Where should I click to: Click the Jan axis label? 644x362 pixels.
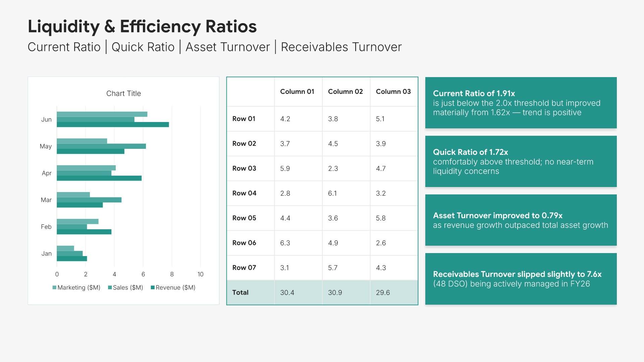point(46,253)
